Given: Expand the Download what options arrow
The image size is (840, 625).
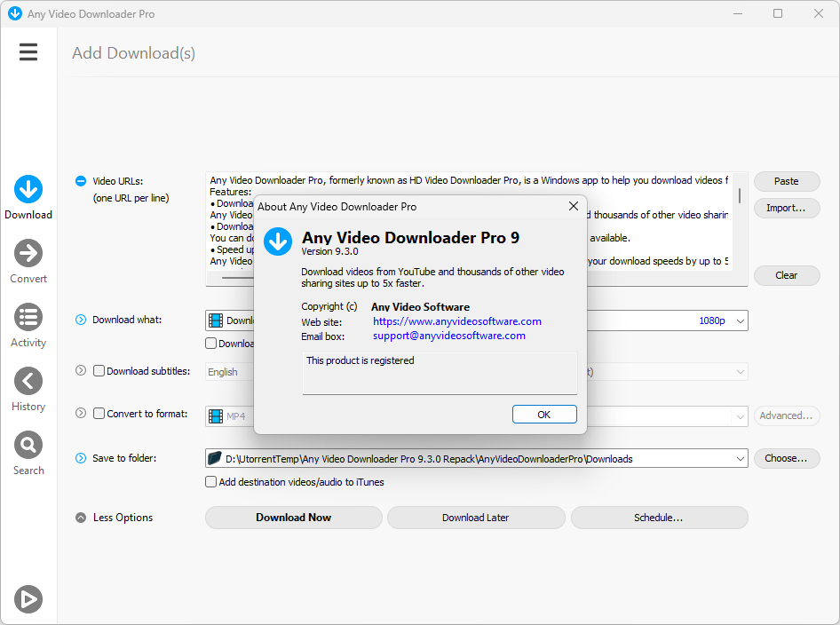Looking at the screenshot, I should [x=80, y=320].
